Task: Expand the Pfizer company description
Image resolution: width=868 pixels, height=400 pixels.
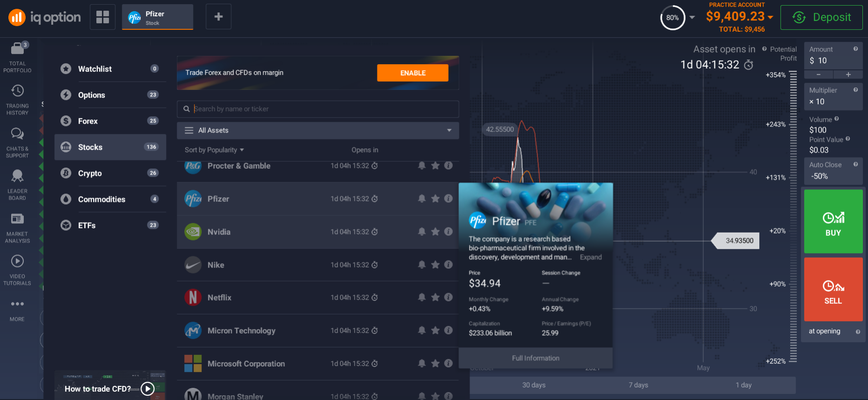Action: 591,257
